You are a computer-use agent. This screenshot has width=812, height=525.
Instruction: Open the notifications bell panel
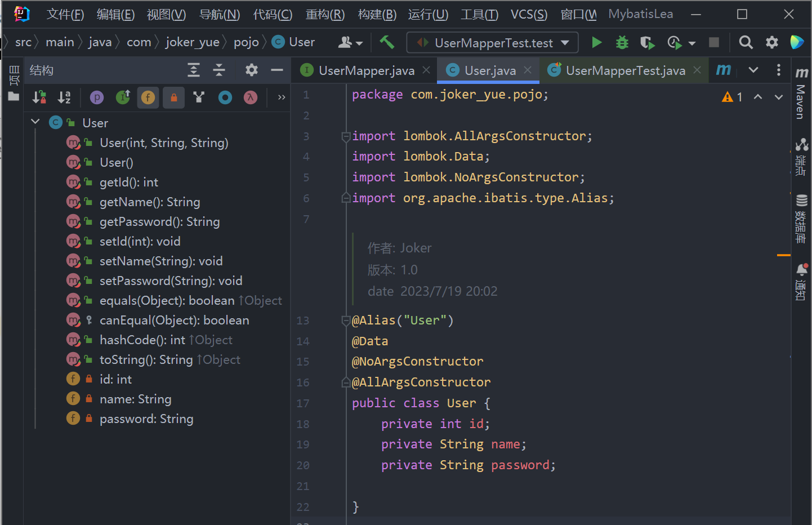(x=801, y=282)
